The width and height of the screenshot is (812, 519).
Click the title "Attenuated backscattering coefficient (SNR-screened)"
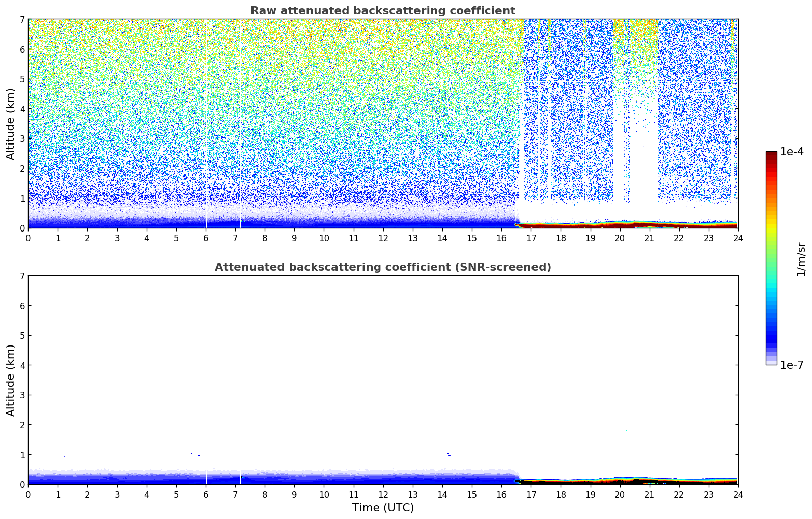click(x=383, y=267)
